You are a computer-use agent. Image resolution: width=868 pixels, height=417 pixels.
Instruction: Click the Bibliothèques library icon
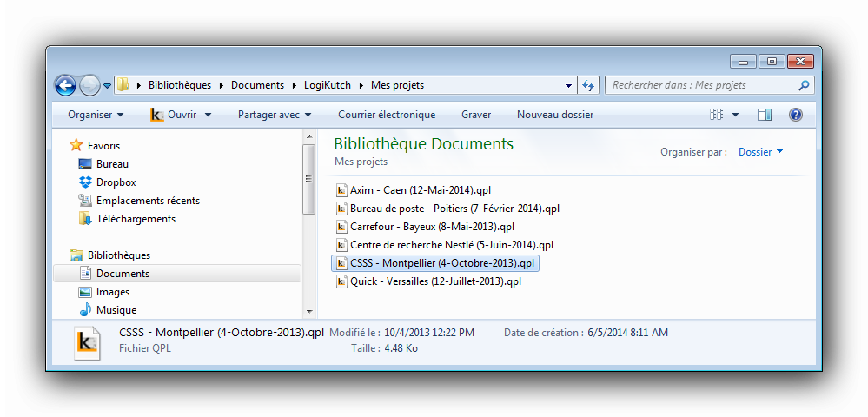point(76,255)
